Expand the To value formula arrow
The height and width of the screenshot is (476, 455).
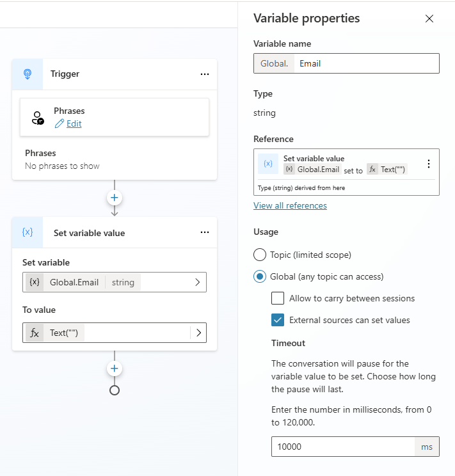click(198, 333)
